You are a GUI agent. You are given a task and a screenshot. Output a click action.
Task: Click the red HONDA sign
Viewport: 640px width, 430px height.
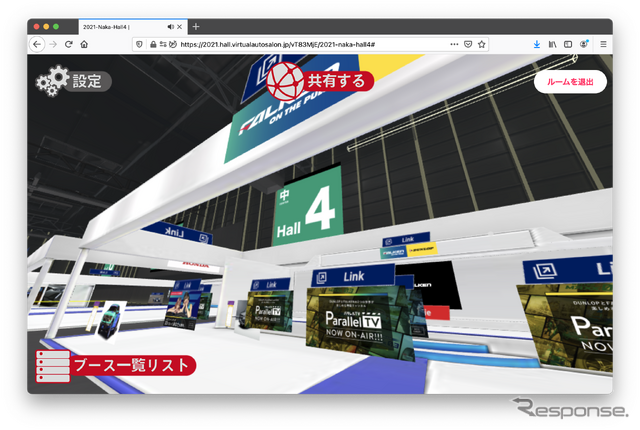pyautogui.click(x=195, y=265)
